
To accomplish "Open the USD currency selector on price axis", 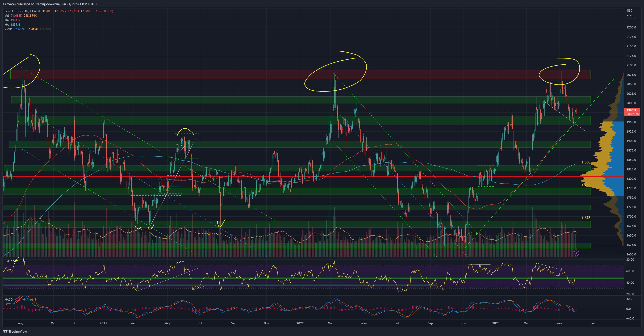I will [629, 10].
